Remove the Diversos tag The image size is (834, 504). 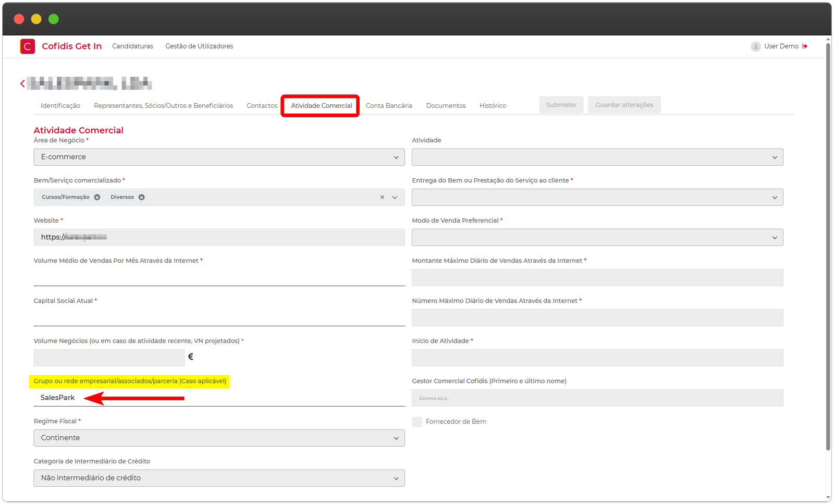[142, 197]
